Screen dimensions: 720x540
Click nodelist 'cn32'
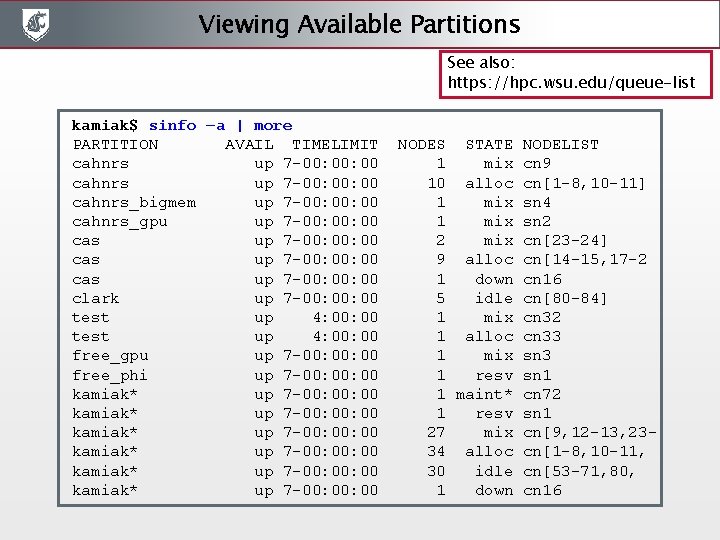542,318
